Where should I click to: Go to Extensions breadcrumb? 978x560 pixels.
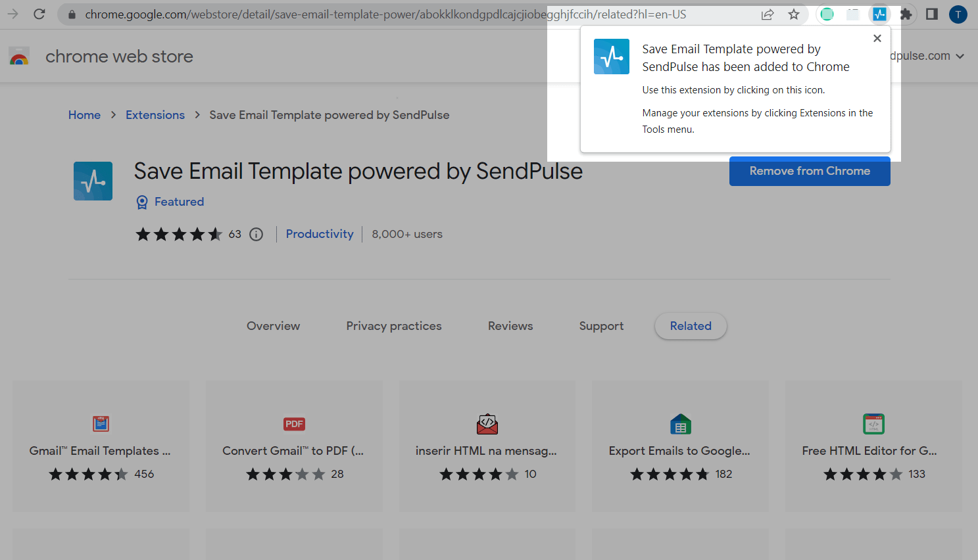(155, 115)
